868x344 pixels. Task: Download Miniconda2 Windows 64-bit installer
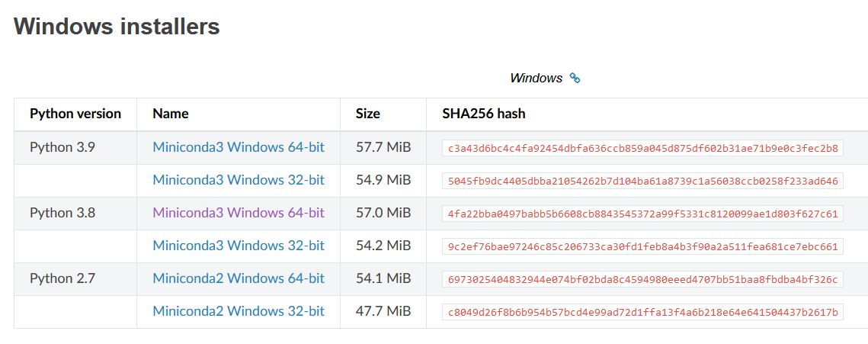coord(239,278)
